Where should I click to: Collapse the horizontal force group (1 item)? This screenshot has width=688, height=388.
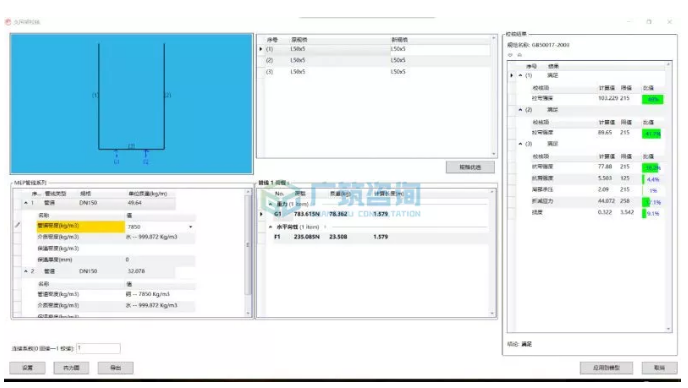[x=271, y=227]
